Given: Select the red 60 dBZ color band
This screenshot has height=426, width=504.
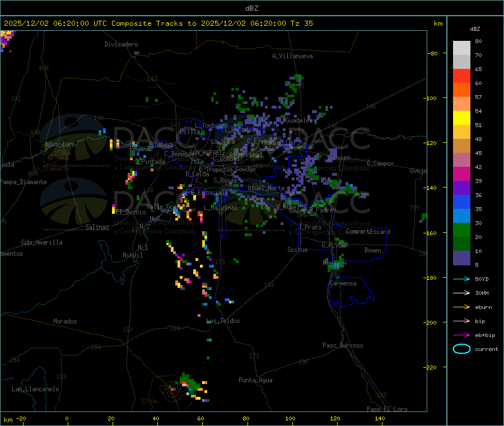Looking at the screenshot, I should coord(461,76).
